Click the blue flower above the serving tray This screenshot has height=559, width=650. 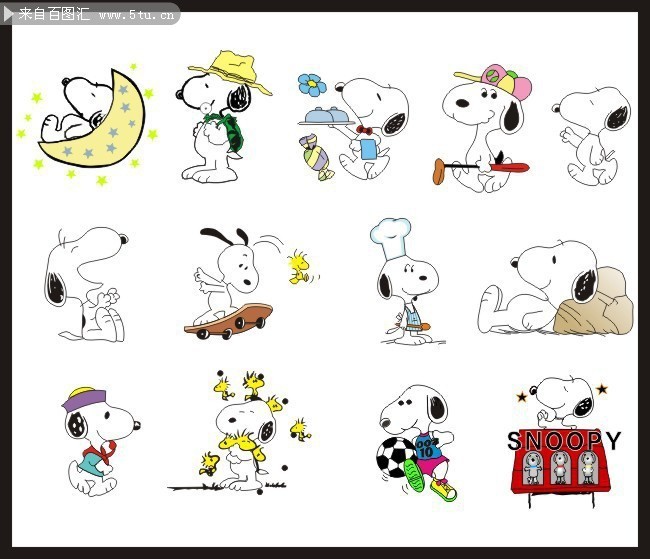point(312,84)
